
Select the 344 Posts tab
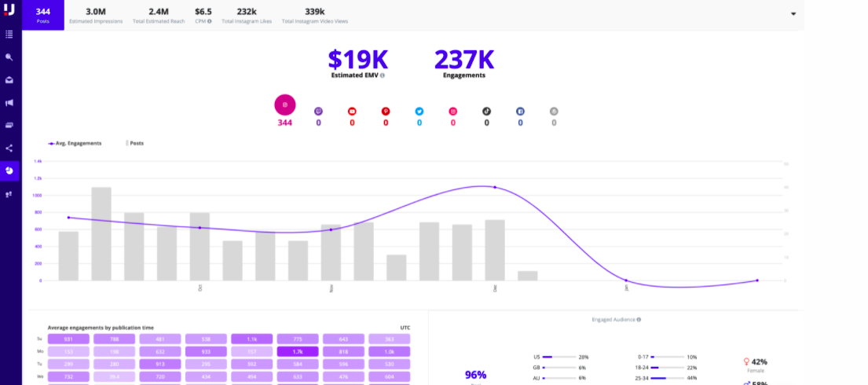(43, 15)
